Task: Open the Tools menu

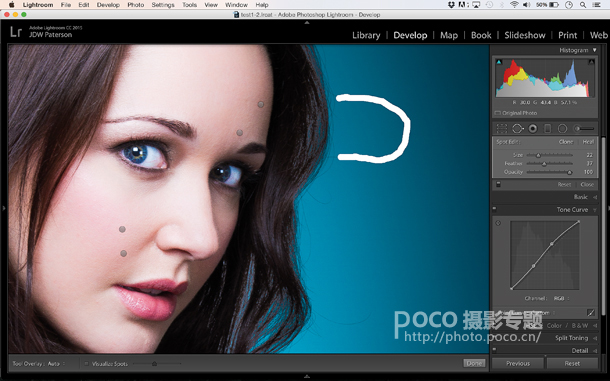Action: coord(189,5)
